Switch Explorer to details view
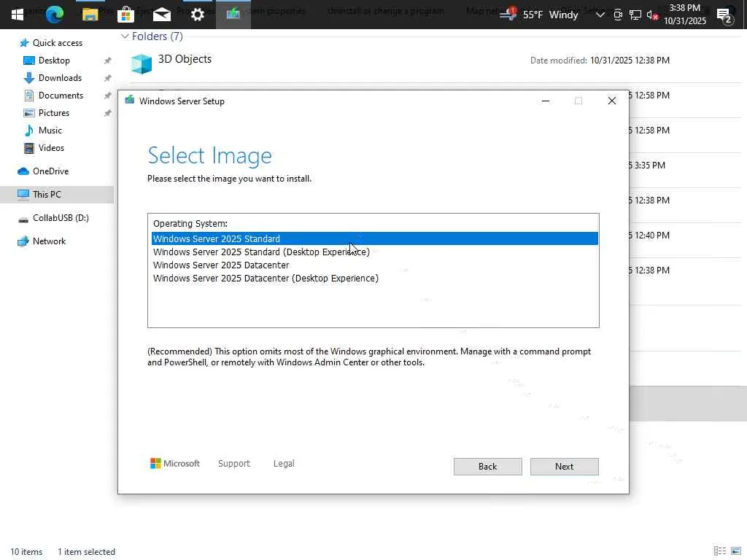The width and height of the screenshot is (747, 560). [720, 551]
